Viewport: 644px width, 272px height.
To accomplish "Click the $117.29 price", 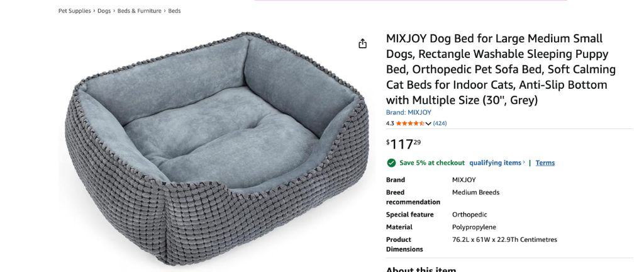I will 404,144.
